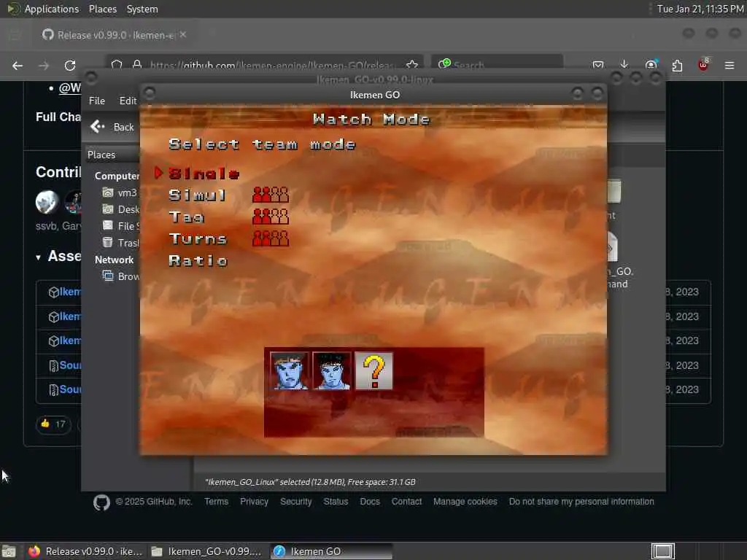Open File System entry in sidebar
Screen dimensions: 747x560
(120, 226)
